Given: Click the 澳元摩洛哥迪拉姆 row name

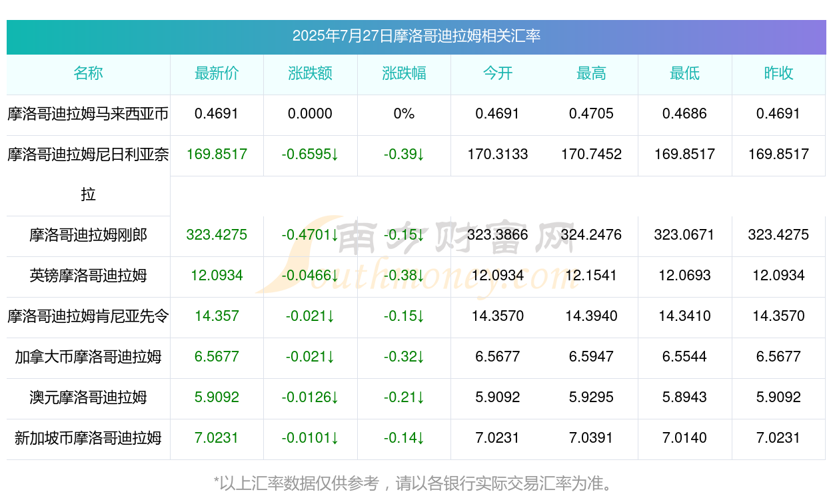Looking at the screenshot, I should [x=88, y=397].
